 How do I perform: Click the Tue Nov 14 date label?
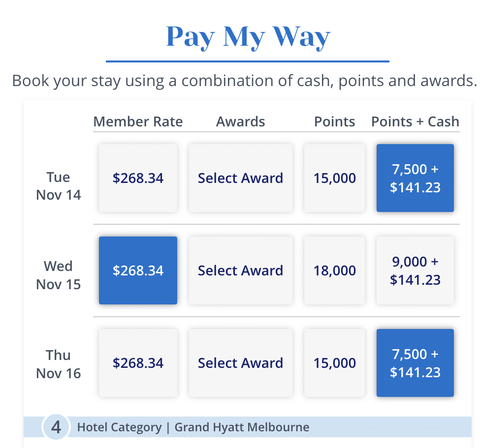click(x=59, y=186)
